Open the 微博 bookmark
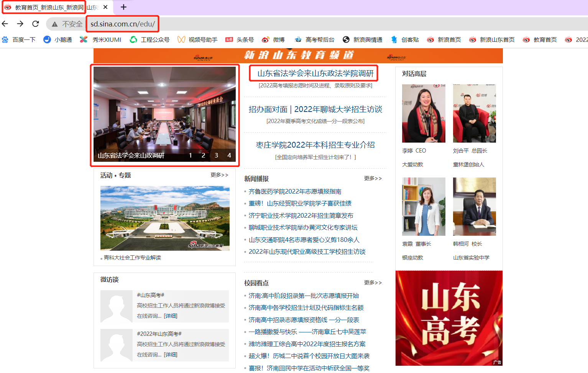 273,39
